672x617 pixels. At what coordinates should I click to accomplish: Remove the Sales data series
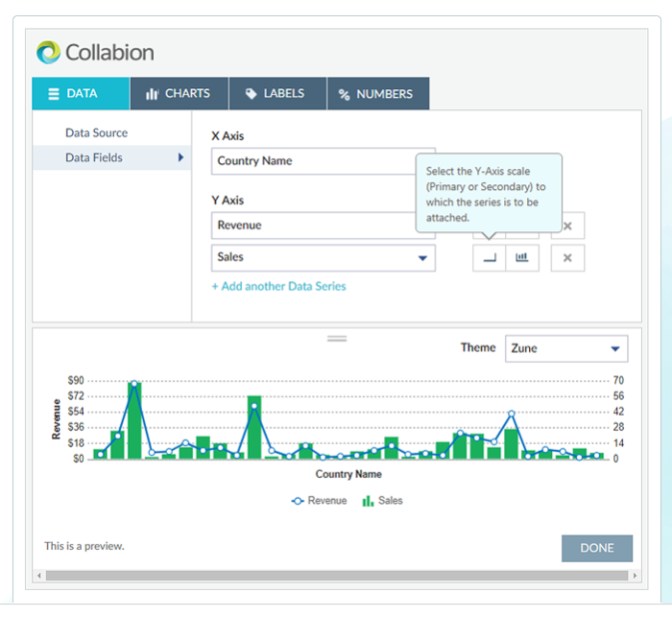(567, 258)
